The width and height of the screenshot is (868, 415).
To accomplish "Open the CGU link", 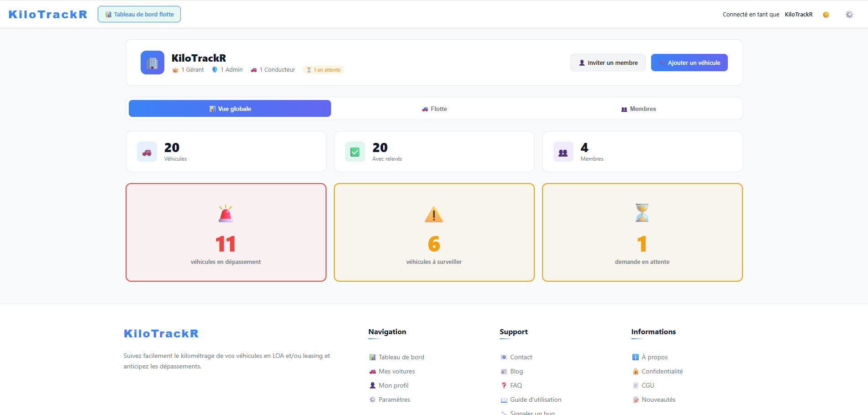I will click(643, 385).
